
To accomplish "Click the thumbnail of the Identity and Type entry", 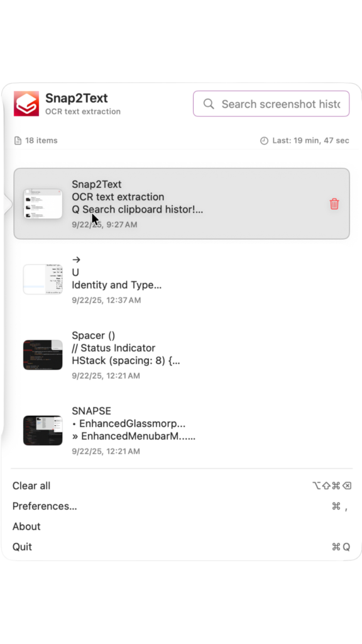I will [x=42, y=279].
